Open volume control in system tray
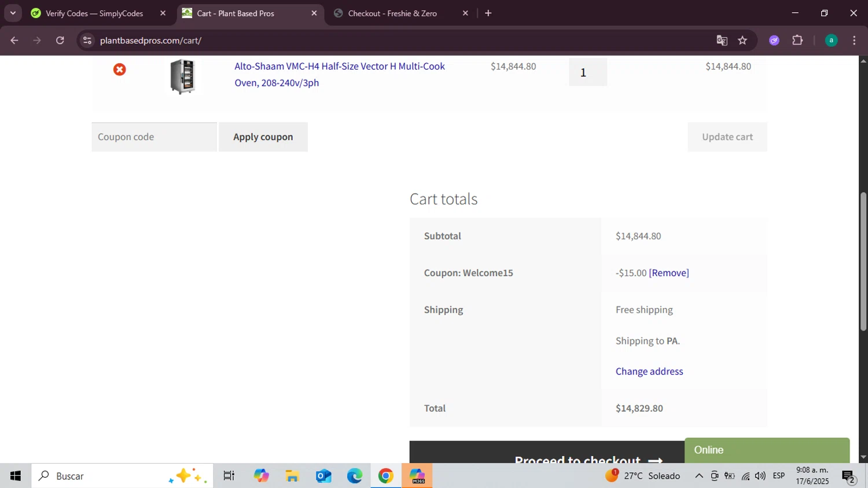This screenshot has width=868, height=488. [x=760, y=476]
